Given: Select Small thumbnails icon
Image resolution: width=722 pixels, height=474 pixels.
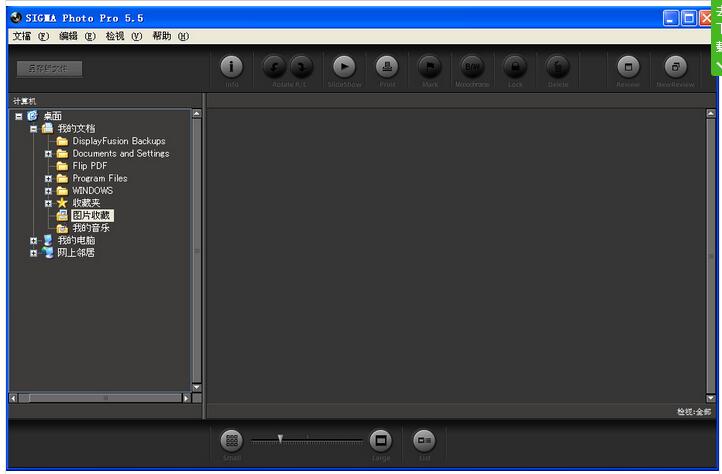Looking at the screenshot, I should 232,441.
